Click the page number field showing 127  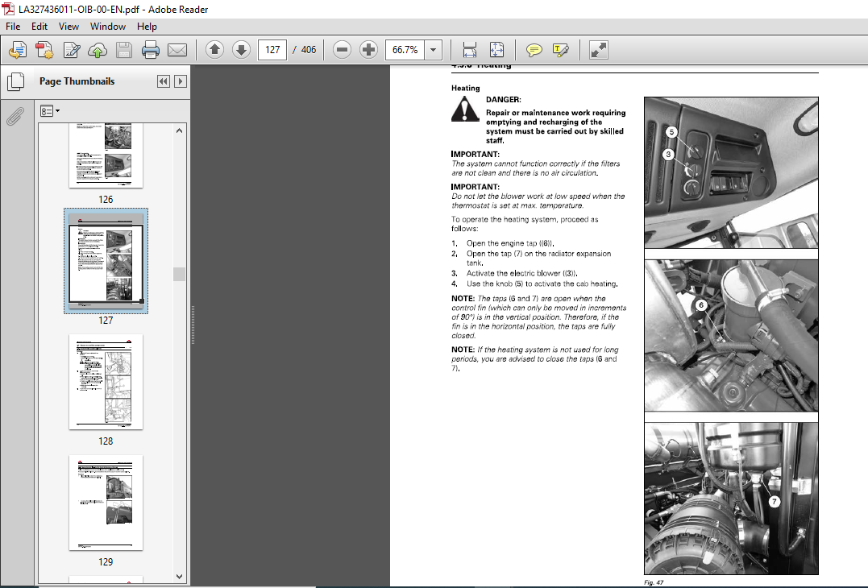coord(272,50)
